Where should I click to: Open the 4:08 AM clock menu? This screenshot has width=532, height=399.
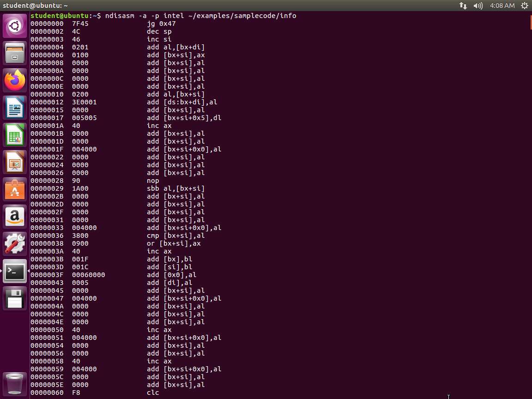click(502, 6)
